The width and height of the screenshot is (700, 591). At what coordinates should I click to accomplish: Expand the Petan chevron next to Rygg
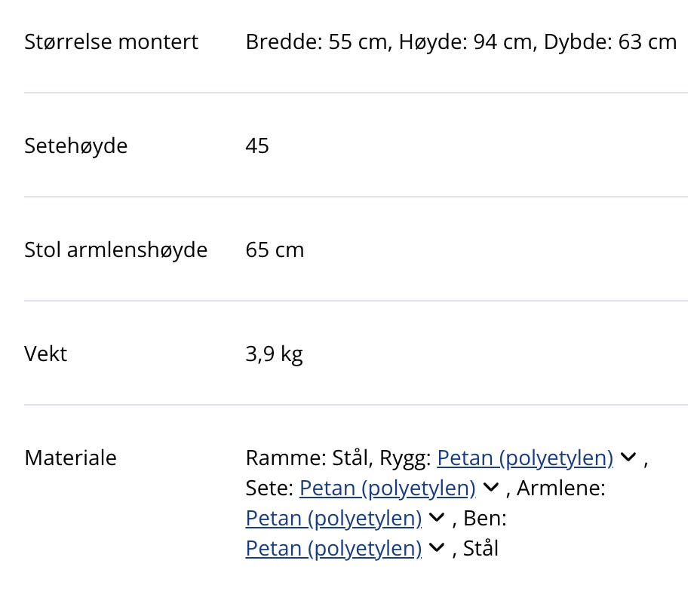628,457
